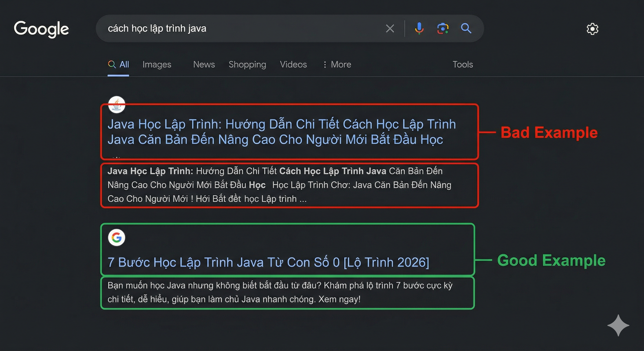Click the sparkle star icon
This screenshot has height=351, width=644.
[618, 325]
